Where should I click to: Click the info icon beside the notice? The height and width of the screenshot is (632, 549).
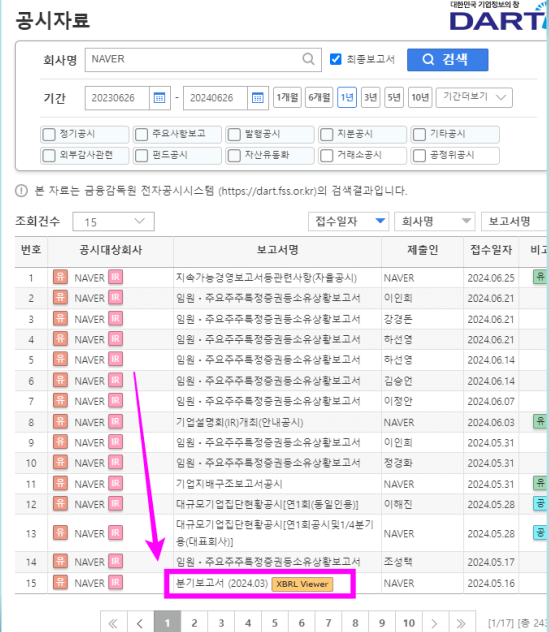click(21, 191)
